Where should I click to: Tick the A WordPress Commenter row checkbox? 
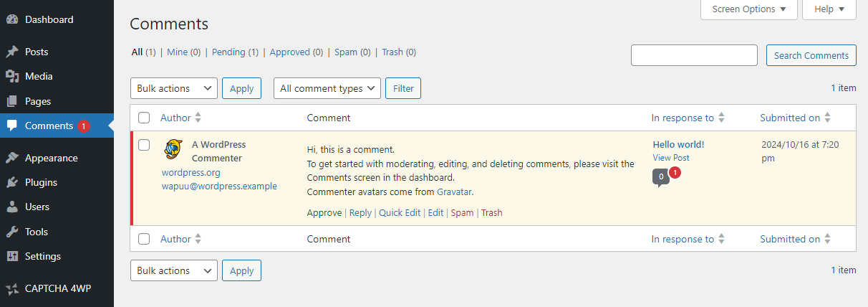click(144, 145)
